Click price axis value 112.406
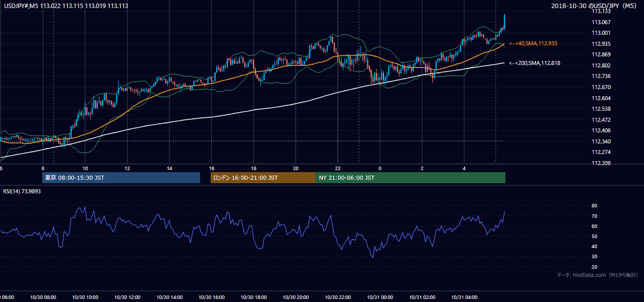Screen dimensions: 644x302 tap(601, 131)
